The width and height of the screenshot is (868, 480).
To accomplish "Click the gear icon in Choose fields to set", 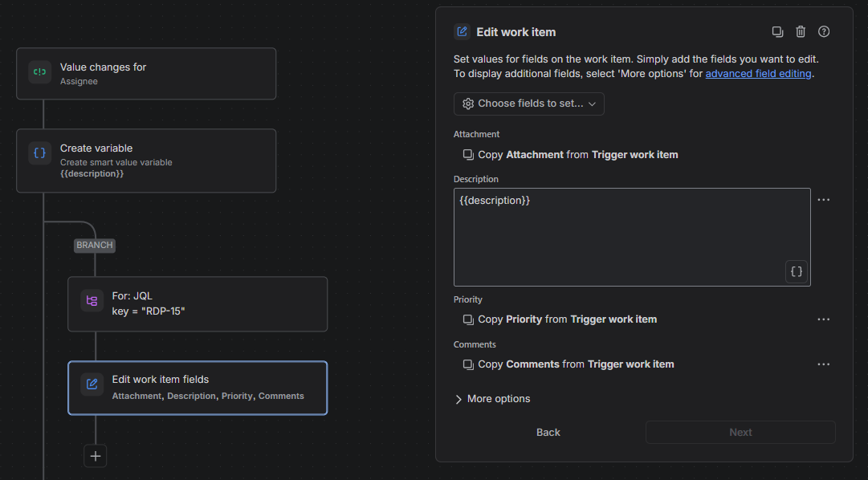I will coord(468,104).
